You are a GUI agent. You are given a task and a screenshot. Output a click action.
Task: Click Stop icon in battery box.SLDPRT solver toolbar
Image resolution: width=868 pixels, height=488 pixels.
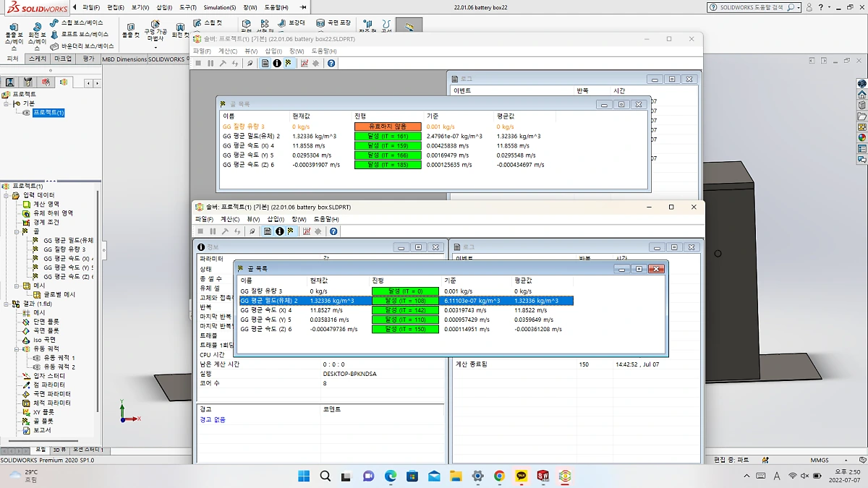tap(200, 231)
